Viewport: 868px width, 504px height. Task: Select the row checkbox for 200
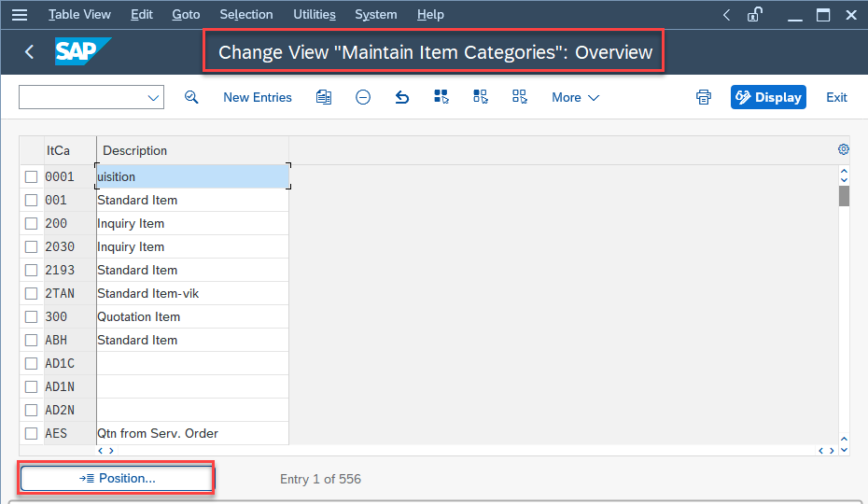pyautogui.click(x=31, y=223)
